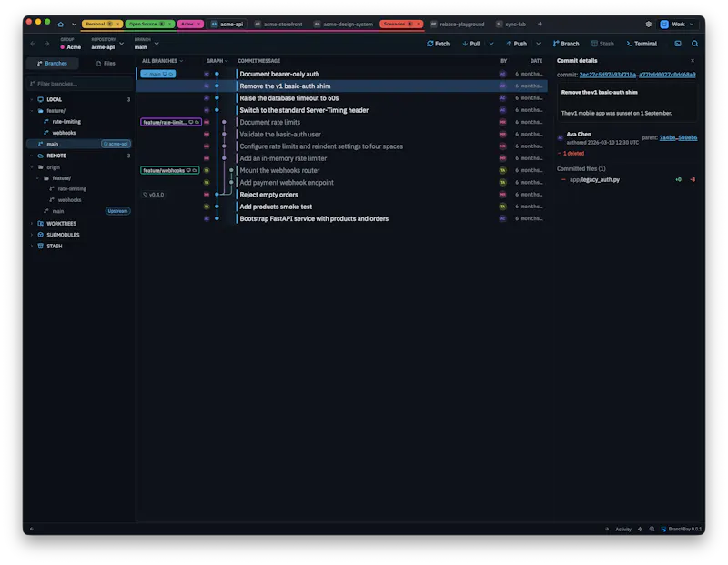Open Activity in the status bar
This screenshot has width=728, height=565.
[623, 530]
